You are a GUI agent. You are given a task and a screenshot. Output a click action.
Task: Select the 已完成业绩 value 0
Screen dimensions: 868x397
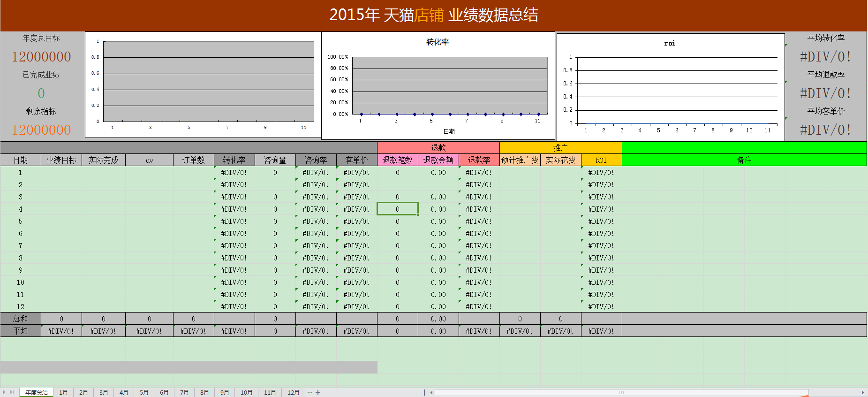pos(41,93)
